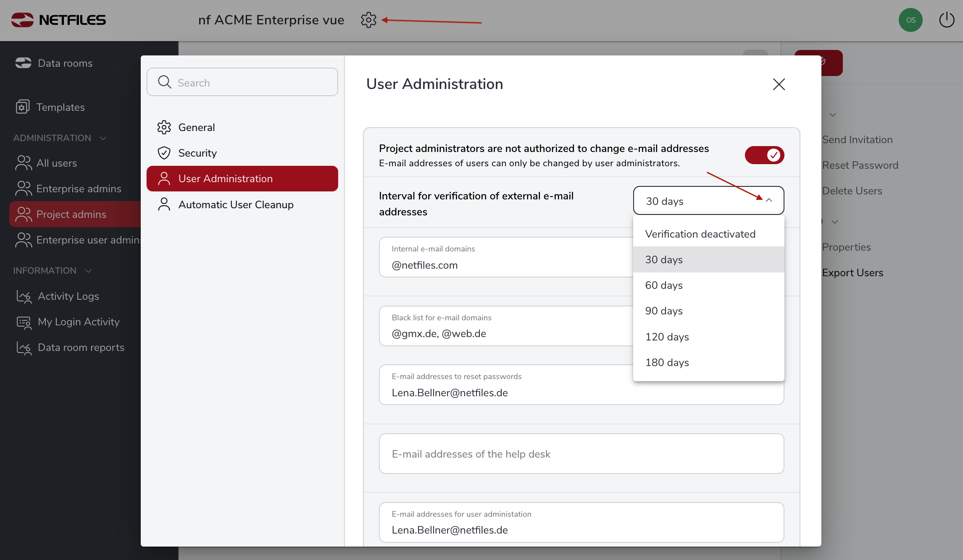Click the power logout icon
Viewport: 963px width, 560px height.
(946, 20)
